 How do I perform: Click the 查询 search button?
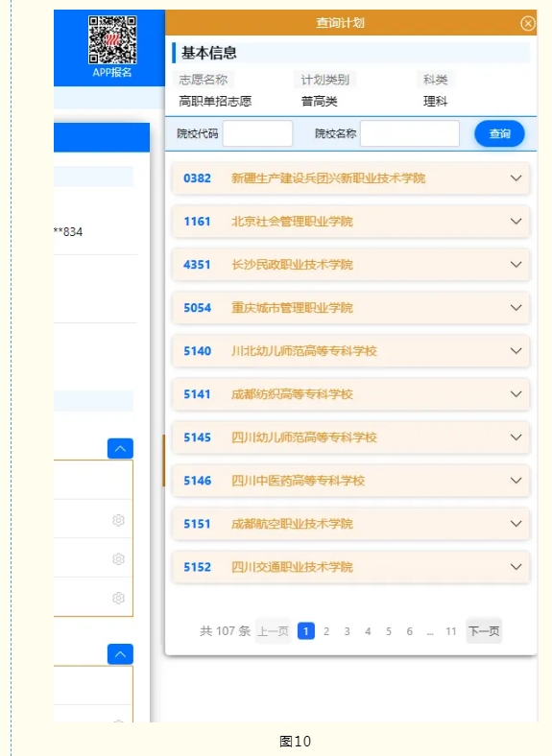pos(499,133)
